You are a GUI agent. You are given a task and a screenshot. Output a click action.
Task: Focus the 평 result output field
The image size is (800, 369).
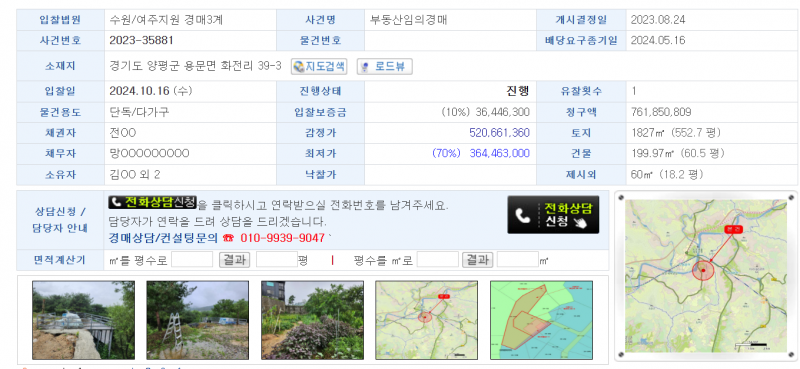click(277, 260)
